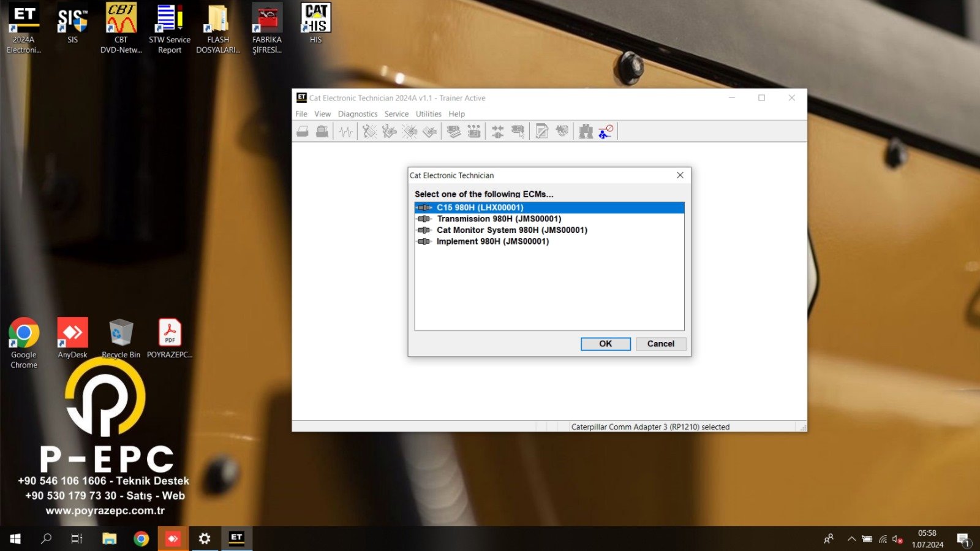
Task: Open the Diagnostics menu
Action: (x=358, y=114)
